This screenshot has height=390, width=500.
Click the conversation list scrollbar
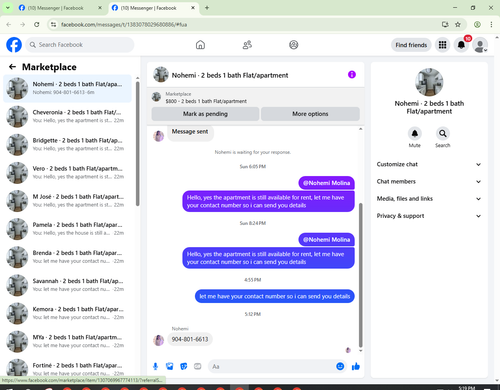[137, 144]
